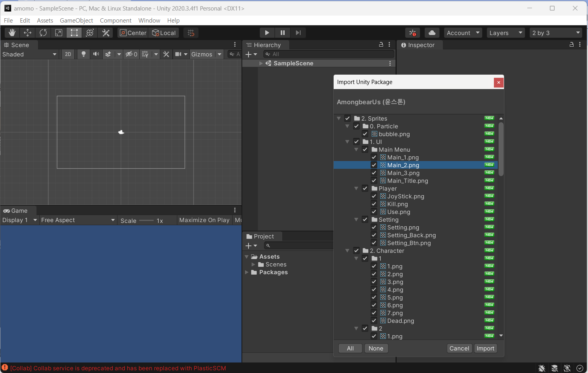
Task: Click Collab error icon in status bar
Action: [x=5, y=368]
